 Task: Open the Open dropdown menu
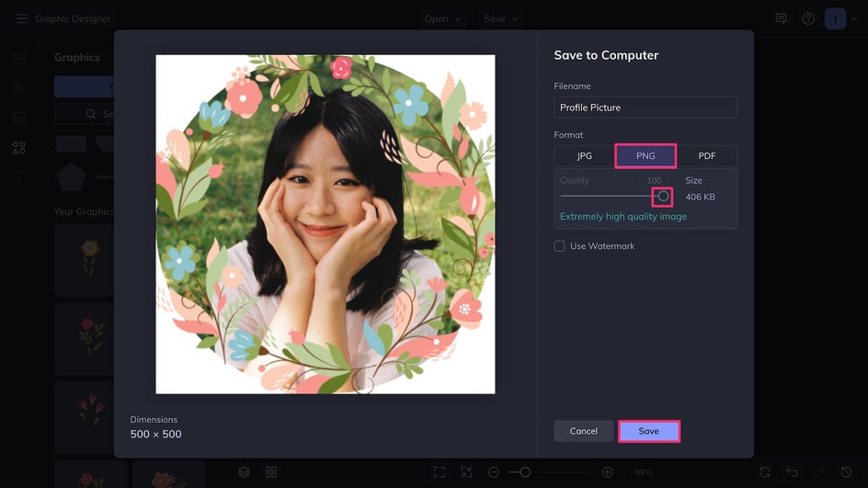(442, 18)
